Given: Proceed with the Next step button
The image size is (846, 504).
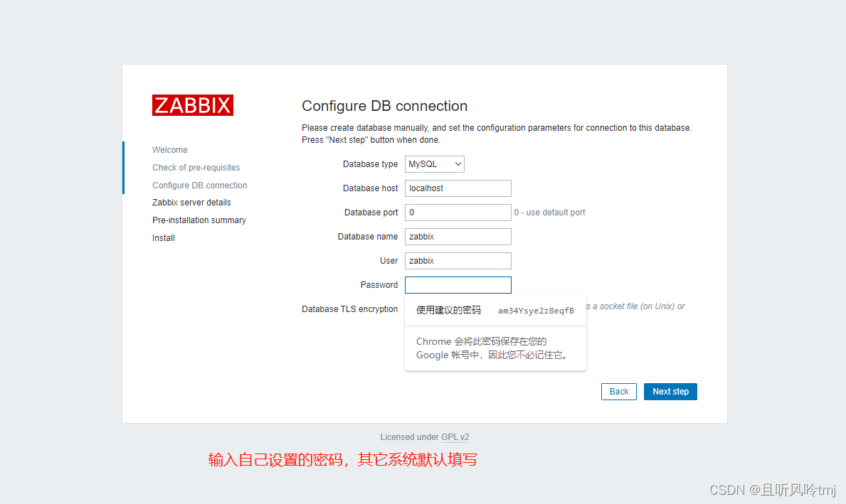Looking at the screenshot, I should click(670, 392).
